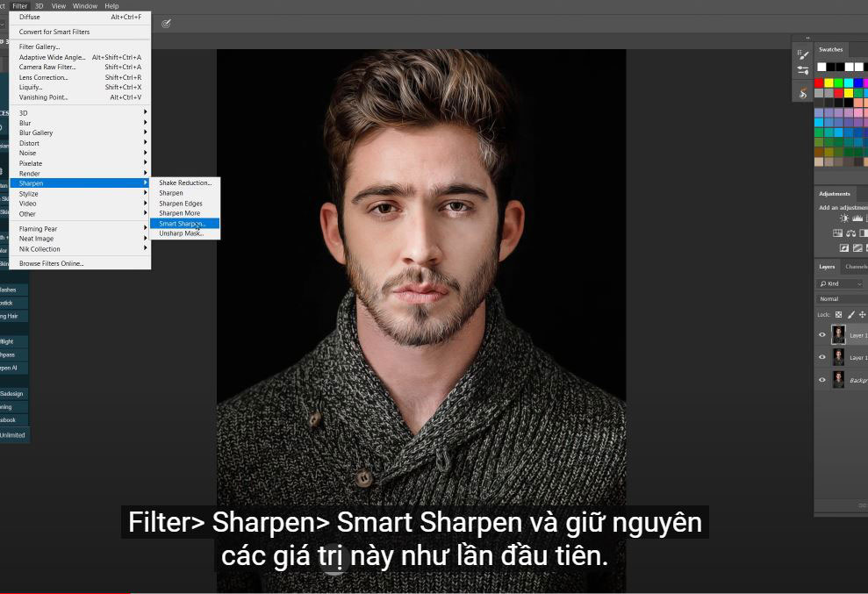Pick the cyan swatch in top color row
The height and width of the screenshot is (594, 868).
click(849, 83)
